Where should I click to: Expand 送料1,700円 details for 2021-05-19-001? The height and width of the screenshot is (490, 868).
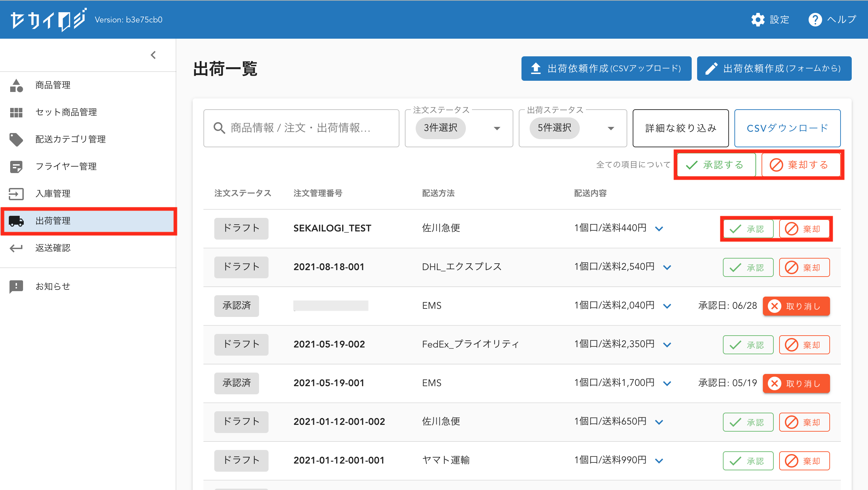click(667, 383)
